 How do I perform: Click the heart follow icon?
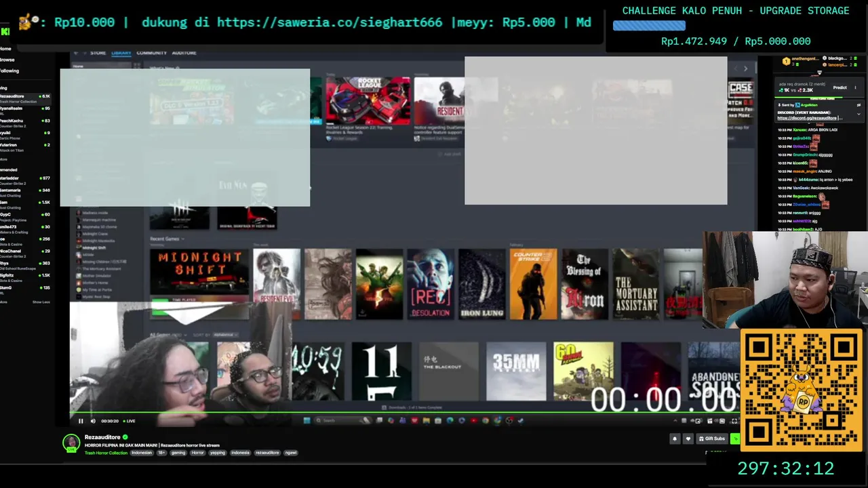point(688,439)
